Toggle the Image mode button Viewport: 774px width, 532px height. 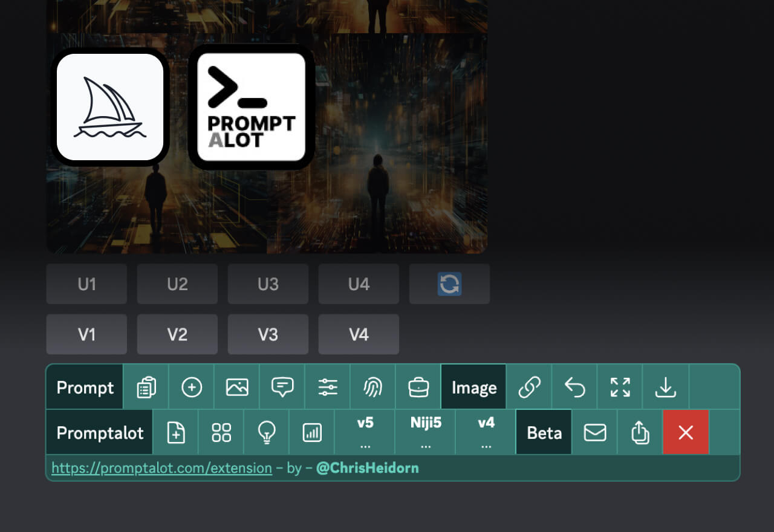point(473,387)
